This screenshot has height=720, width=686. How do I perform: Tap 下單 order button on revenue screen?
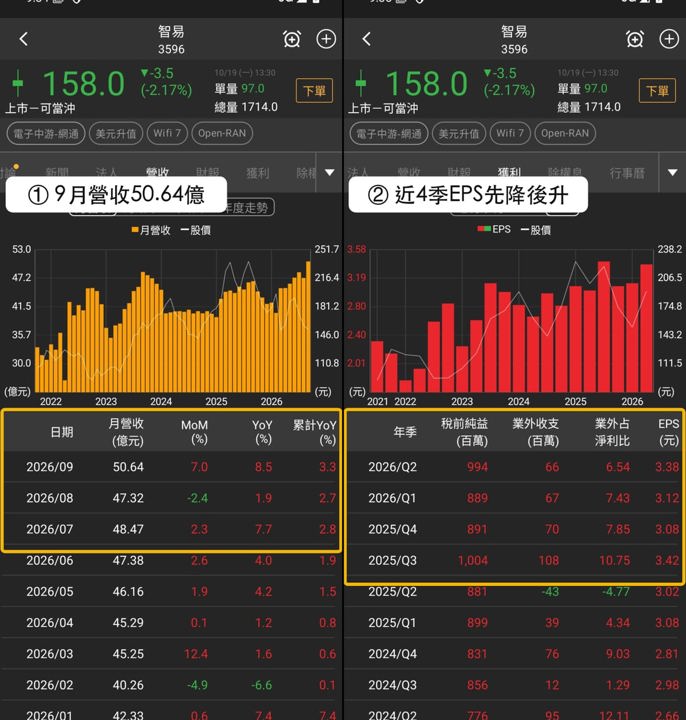[315, 90]
